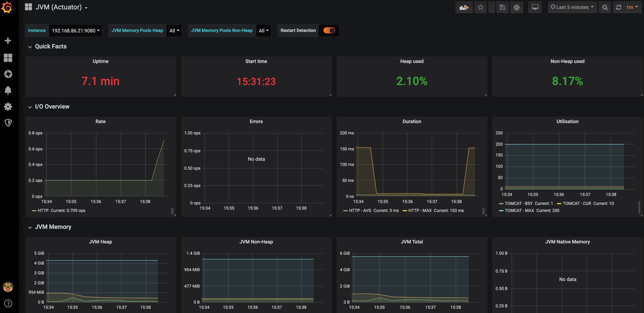
Task: Open Last 5 minutes time picker
Action: click(x=572, y=7)
